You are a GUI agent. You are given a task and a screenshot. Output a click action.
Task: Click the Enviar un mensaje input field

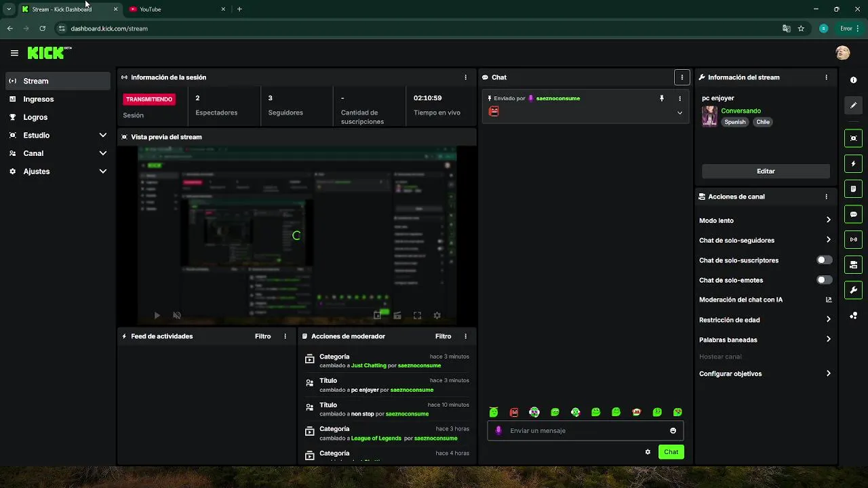pyautogui.click(x=586, y=430)
